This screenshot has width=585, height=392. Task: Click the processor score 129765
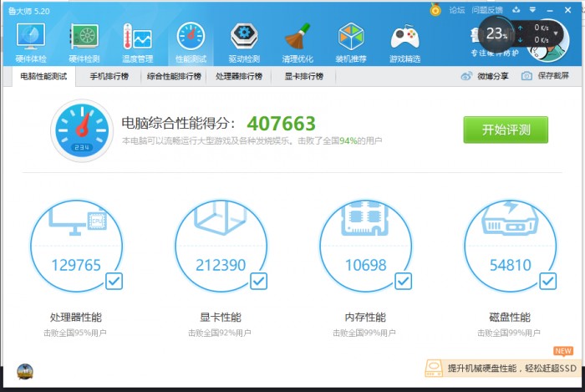[x=76, y=265]
